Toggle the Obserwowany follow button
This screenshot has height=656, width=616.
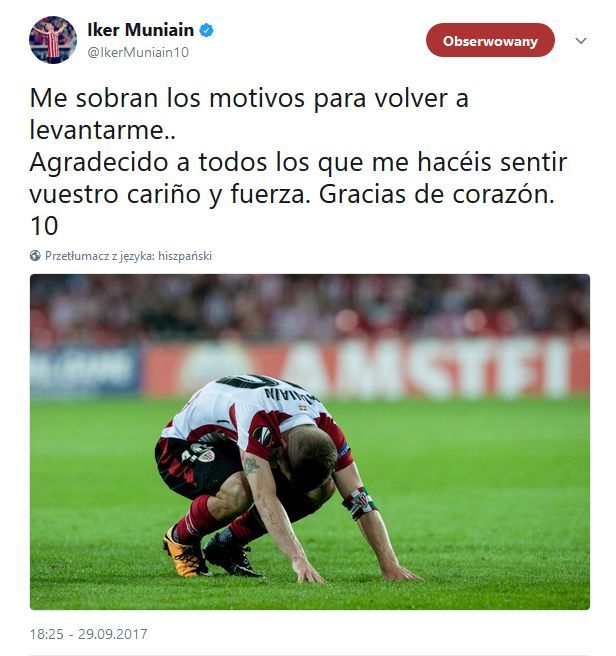click(x=490, y=40)
